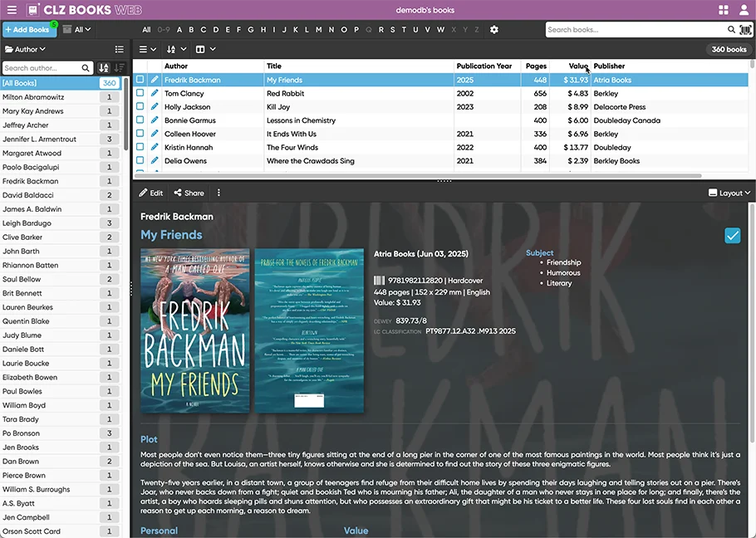Viewport: 756px width, 538px height.
Task: Edit the Fredrik Backman row with pencil icon
Action: 155,80
